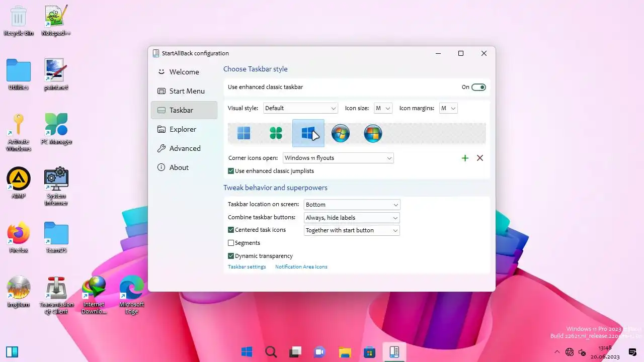Open the Together with start button dropdown
The height and width of the screenshot is (362, 644).
click(352, 230)
